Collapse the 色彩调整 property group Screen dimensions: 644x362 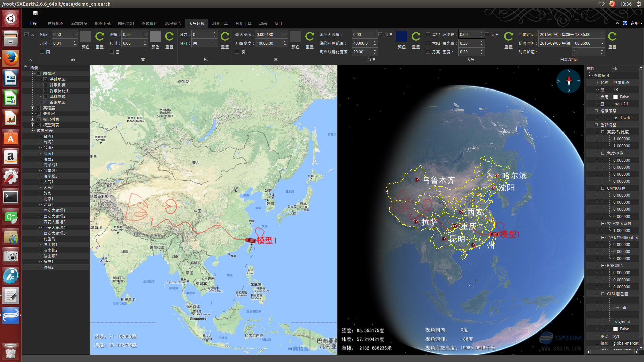pyautogui.click(x=596, y=125)
